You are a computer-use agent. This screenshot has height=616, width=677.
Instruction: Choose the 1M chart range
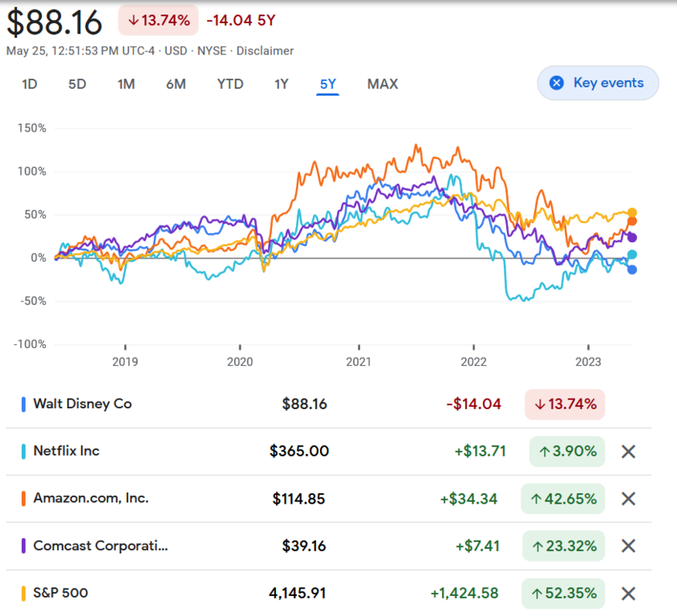(x=126, y=84)
